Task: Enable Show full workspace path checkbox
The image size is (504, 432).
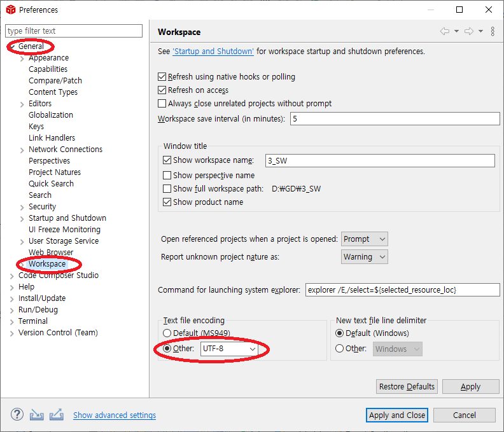Action: [x=167, y=189]
